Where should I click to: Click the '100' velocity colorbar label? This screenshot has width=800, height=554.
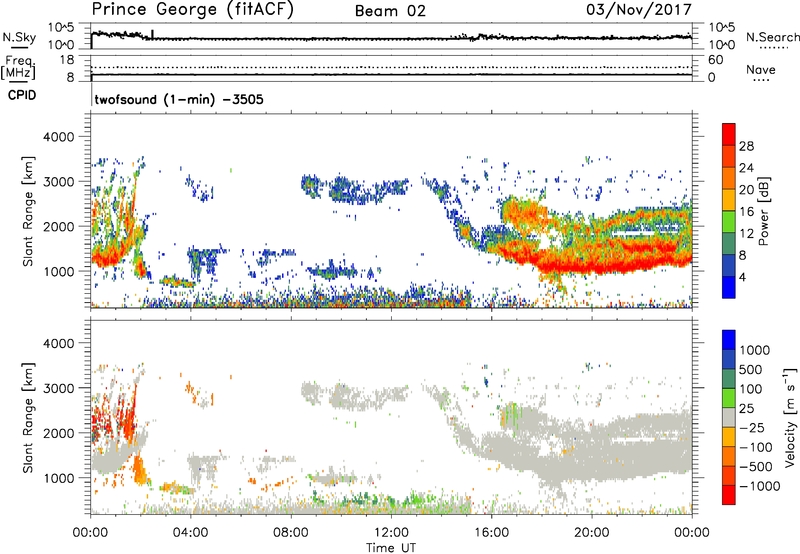(x=751, y=389)
